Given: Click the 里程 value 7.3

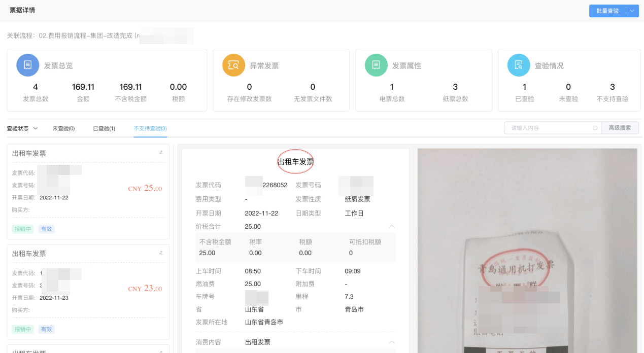Looking at the screenshot, I should 349,297.
